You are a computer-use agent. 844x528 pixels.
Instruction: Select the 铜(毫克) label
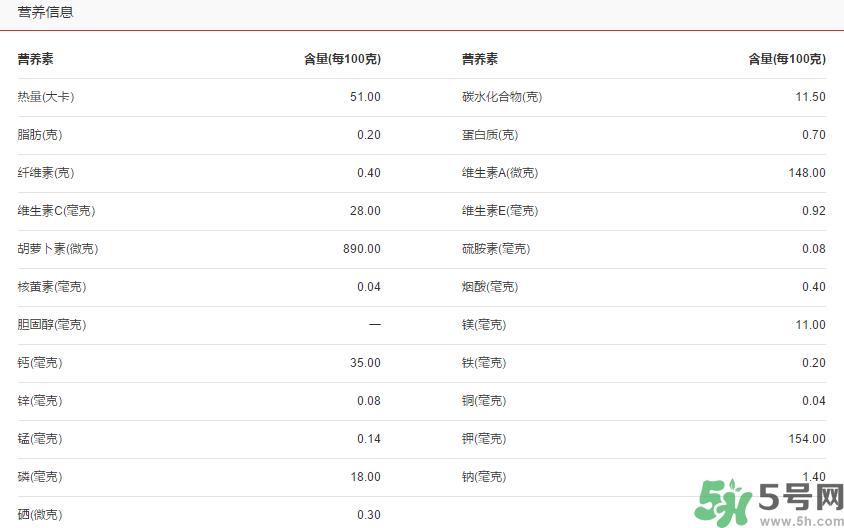point(484,400)
